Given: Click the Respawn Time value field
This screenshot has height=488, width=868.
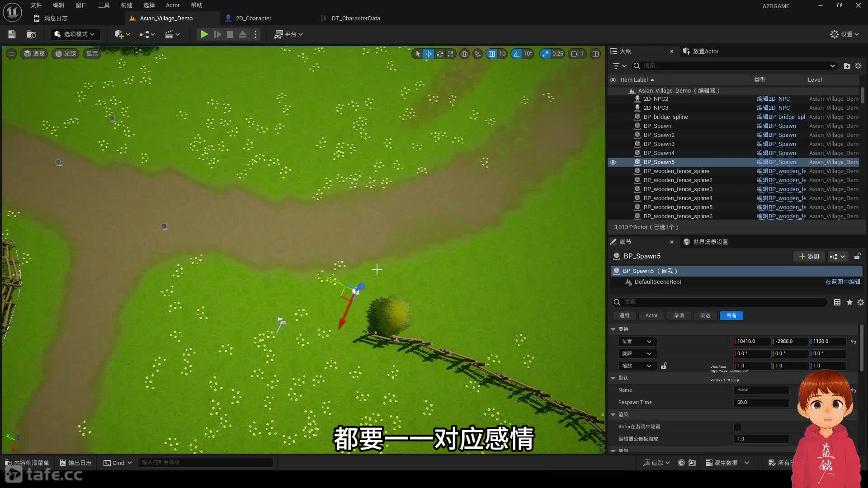Looking at the screenshot, I should pos(761,403).
